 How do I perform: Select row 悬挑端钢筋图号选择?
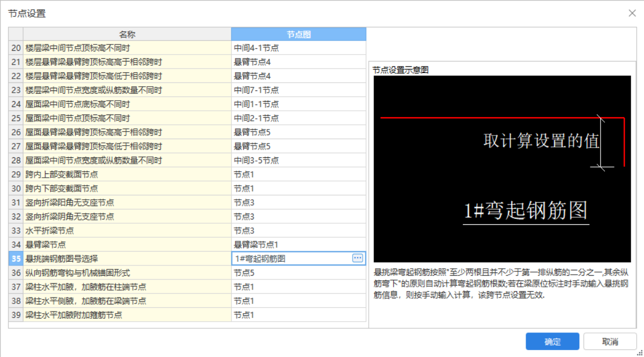(127, 259)
